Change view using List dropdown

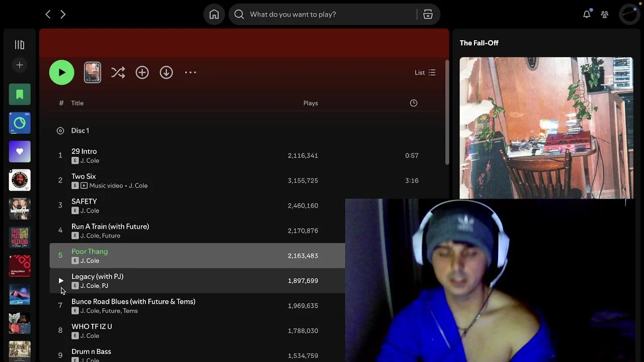pos(425,72)
